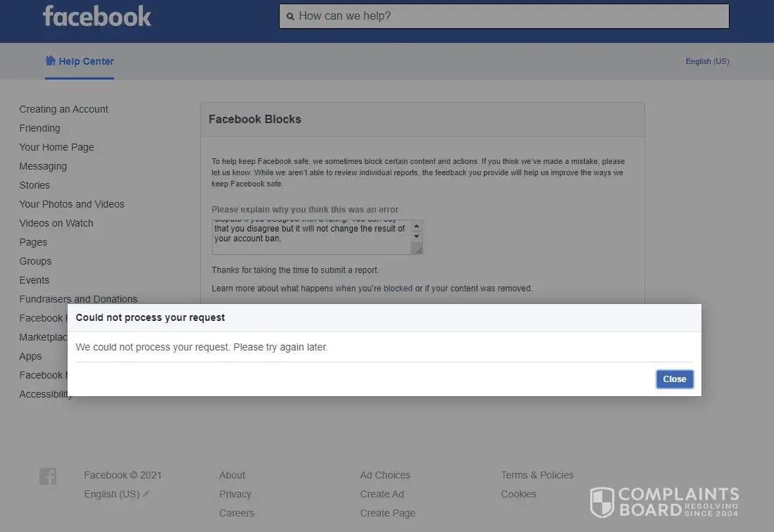774x532 pixels.
Task: Click the footer Facebook square logo
Action: 48,476
